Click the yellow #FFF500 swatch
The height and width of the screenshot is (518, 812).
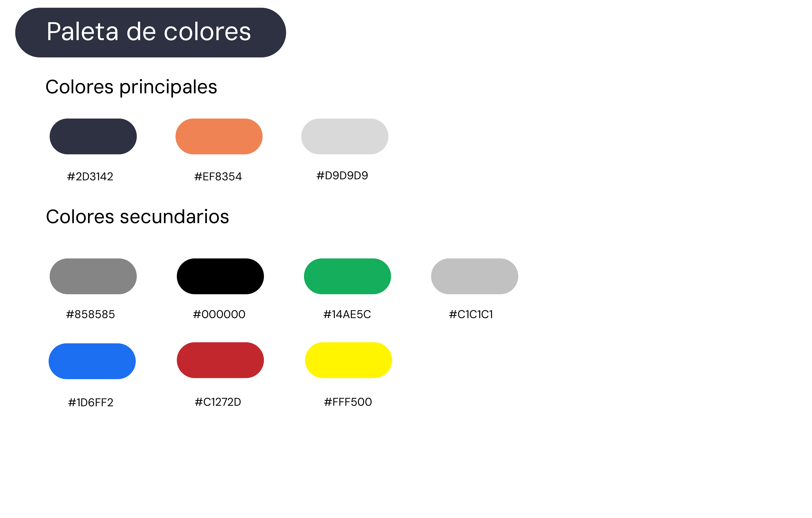click(348, 360)
